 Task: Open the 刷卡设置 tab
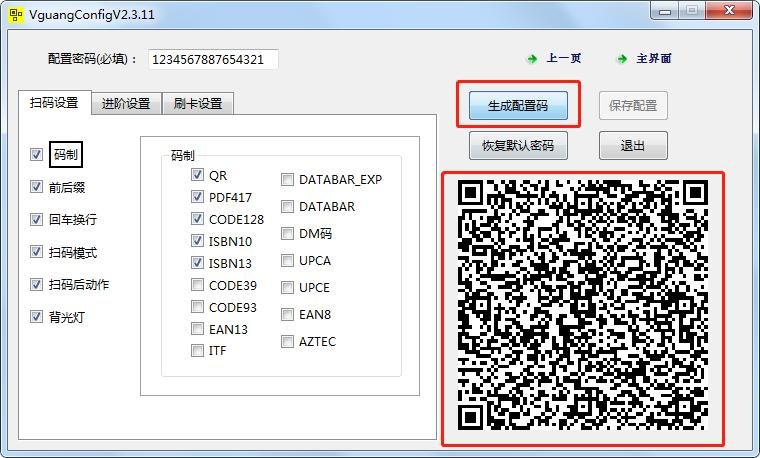point(198,104)
